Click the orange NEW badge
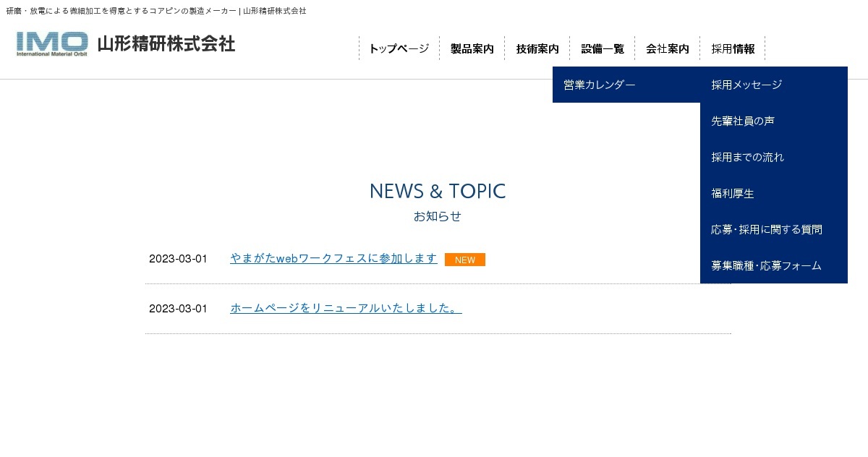Image resolution: width=868 pixels, height=457 pixels. (x=464, y=260)
